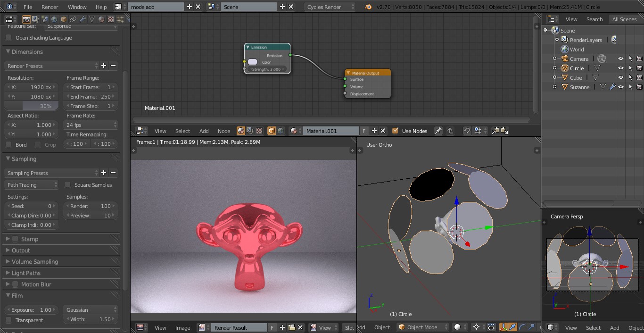Enable Square Samples checkbox
The width and height of the screenshot is (644, 333).
pyautogui.click(x=67, y=185)
